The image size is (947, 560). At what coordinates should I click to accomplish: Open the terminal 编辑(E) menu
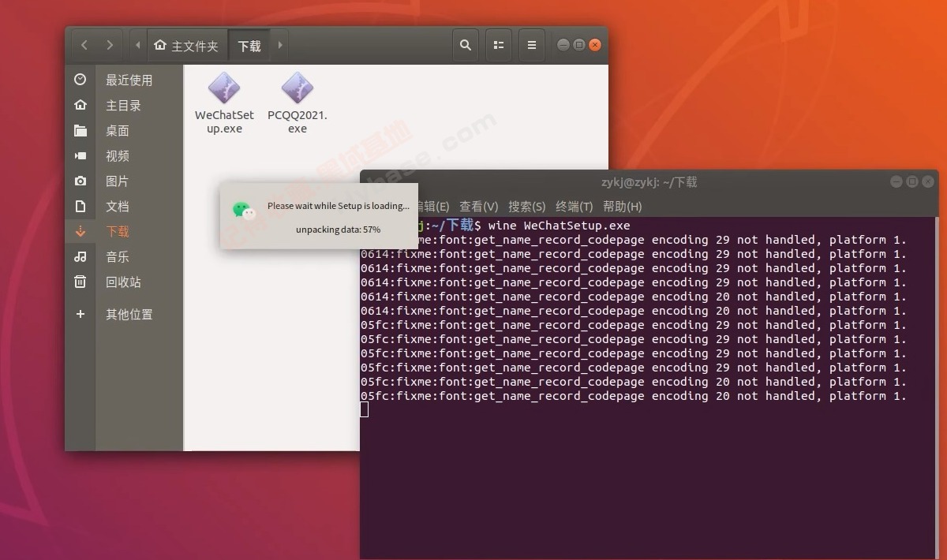point(433,206)
